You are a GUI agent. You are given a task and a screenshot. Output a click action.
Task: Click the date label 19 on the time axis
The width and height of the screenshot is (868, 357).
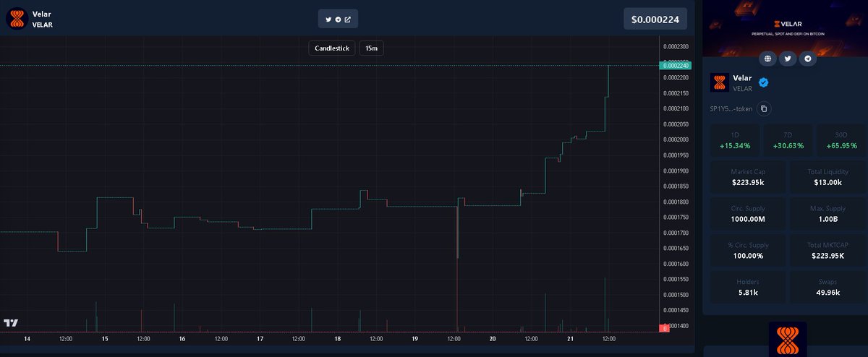tap(414, 338)
